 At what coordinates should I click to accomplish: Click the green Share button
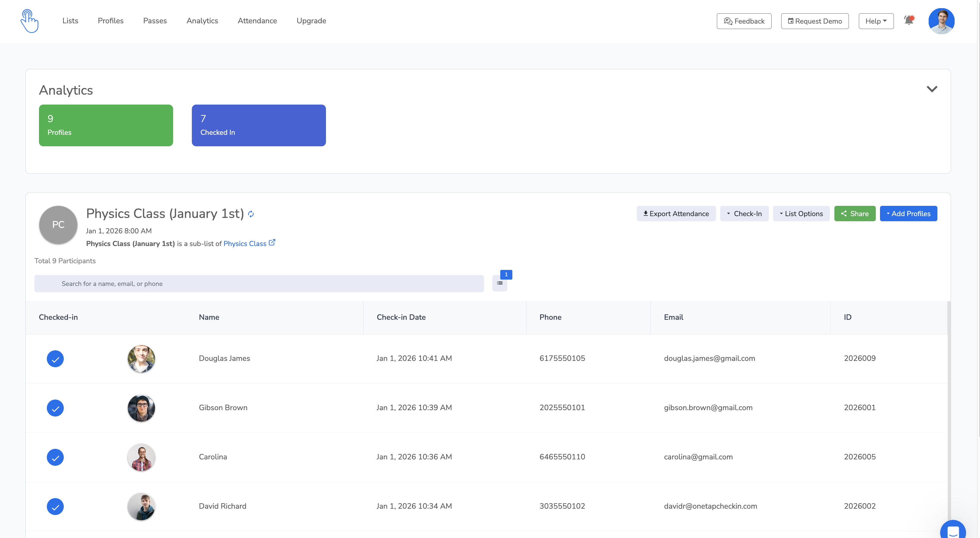tap(854, 214)
